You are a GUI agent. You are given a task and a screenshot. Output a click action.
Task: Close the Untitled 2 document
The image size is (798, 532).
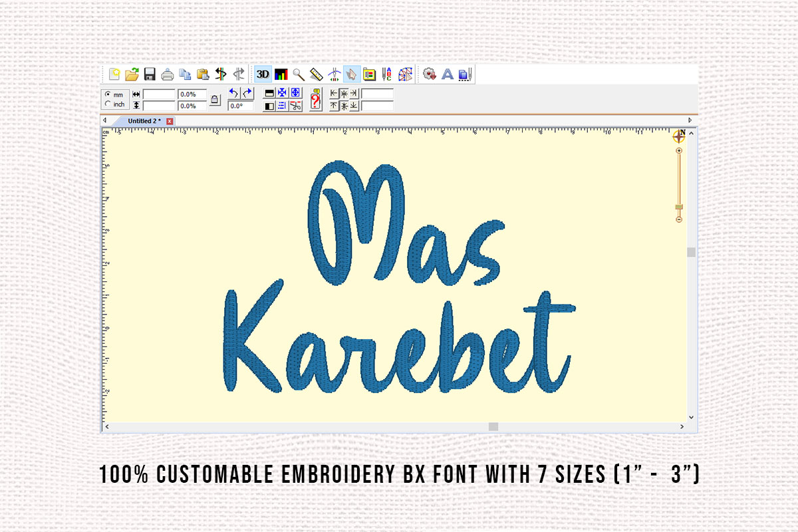tap(168, 120)
